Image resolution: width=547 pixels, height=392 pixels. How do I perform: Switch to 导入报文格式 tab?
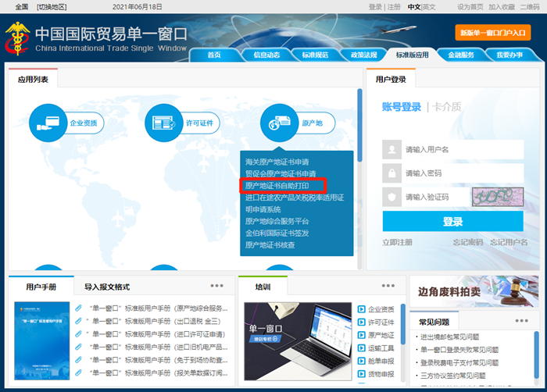(107, 287)
